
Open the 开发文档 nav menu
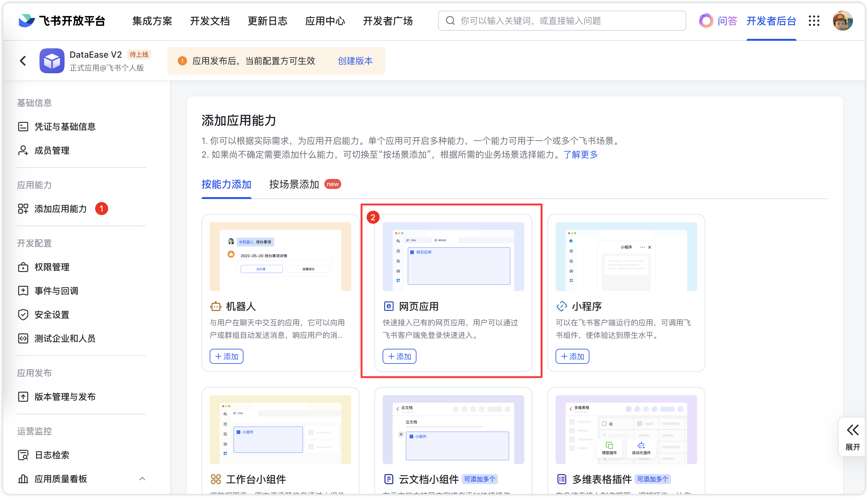point(210,21)
